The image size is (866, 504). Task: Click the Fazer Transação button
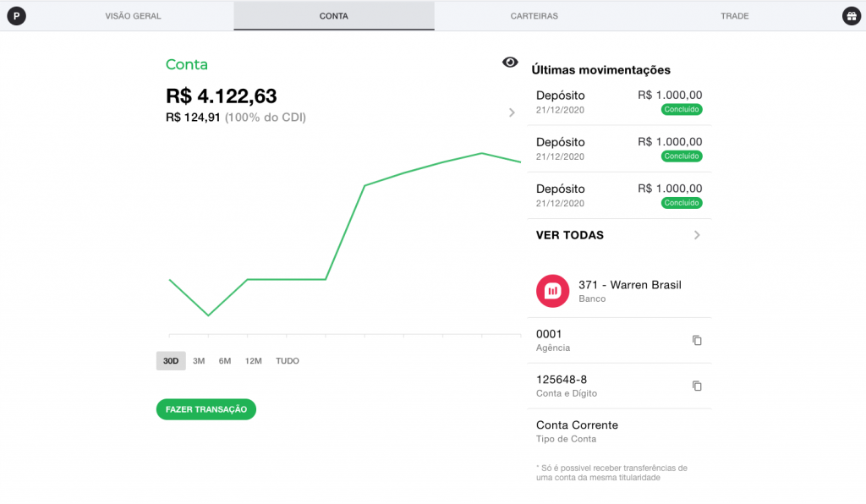206,409
